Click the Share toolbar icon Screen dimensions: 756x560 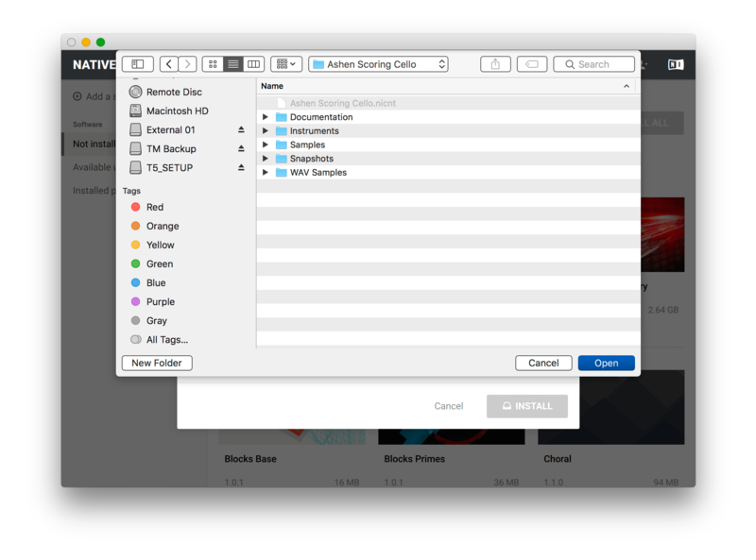(x=495, y=64)
